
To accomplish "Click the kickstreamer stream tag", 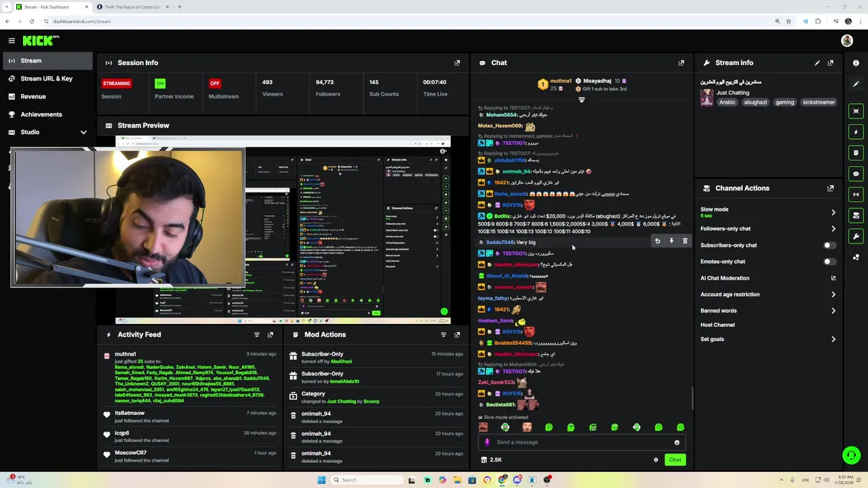I will pyautogui.click(x=818, y=102).
